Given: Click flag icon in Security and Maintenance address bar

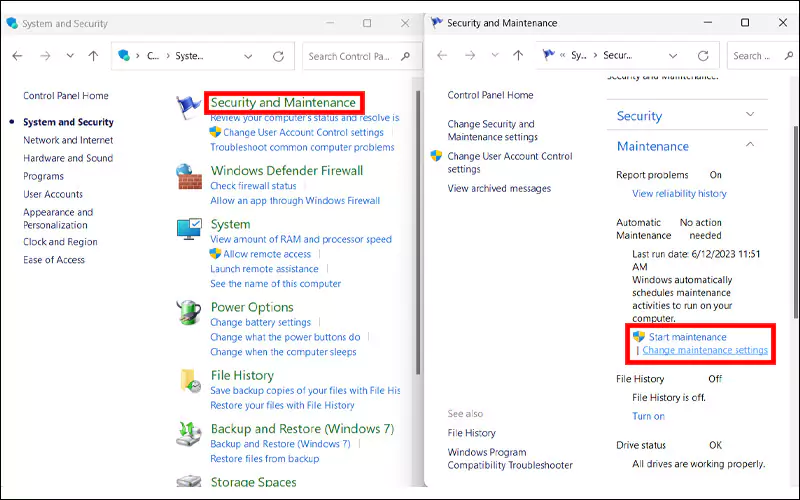Looking at the screenshot, I should (x=548, y=55).
